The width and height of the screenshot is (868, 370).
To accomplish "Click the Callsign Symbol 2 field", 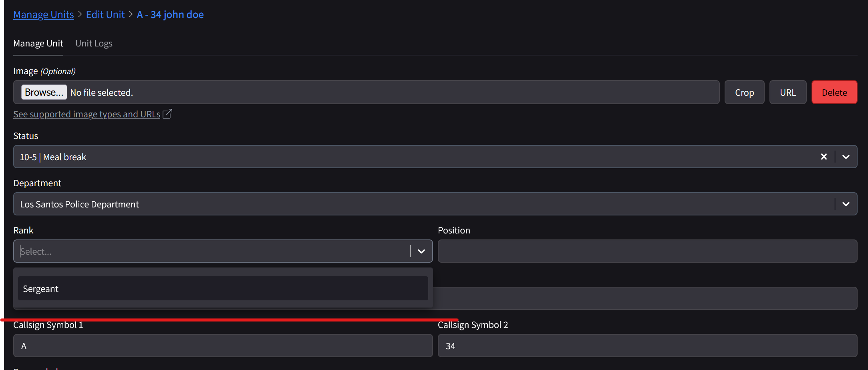I will (x=647, y=346).
